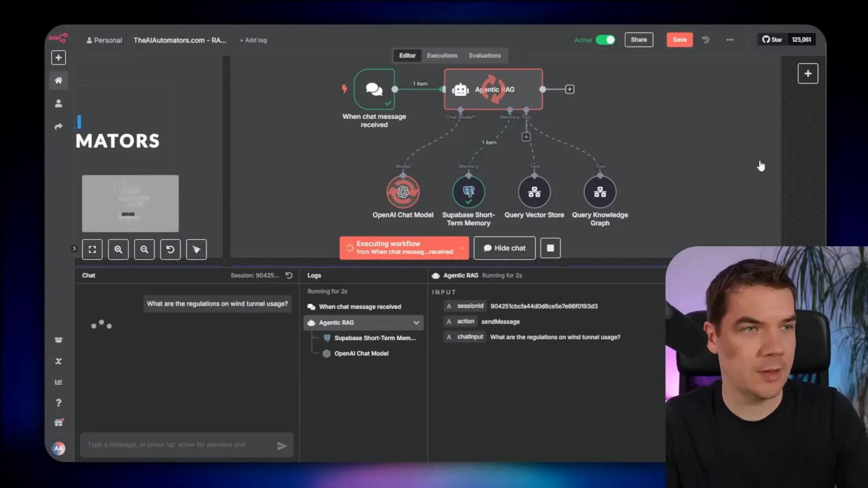Open the Home overview icon
Image resolution: width=868 pixels, height=488 pixels.
58,80
